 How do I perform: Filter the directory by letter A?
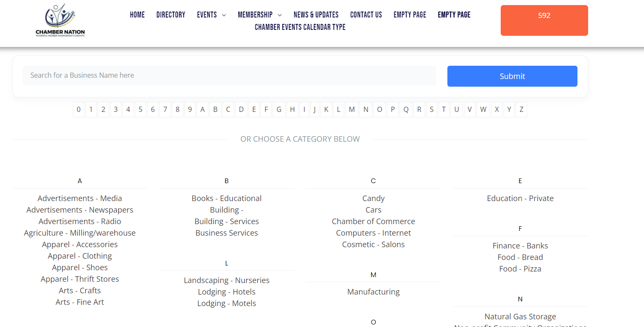point(203,109)
